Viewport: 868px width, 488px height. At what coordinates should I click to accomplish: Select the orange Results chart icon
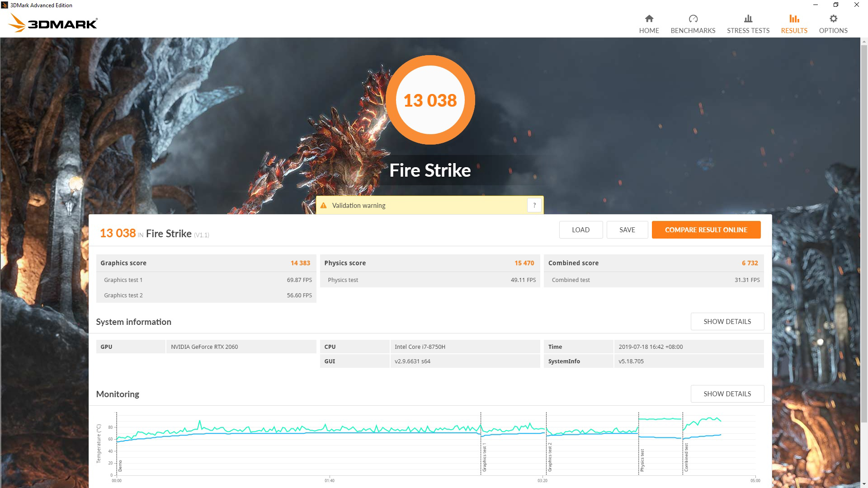(x=794, y=19)
